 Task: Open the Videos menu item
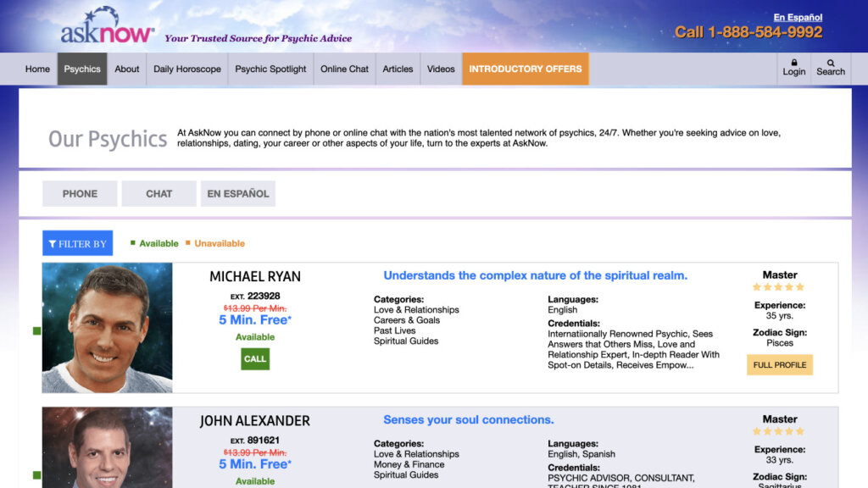pos(441,69)
